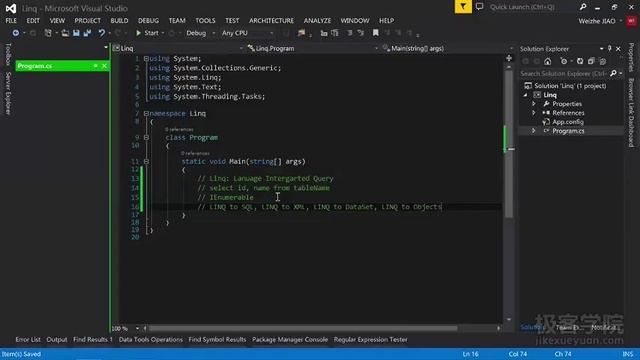640x360 pixels.
Task: Toggle a bookmark with the bookmark icon
Action: pos(376,33)
